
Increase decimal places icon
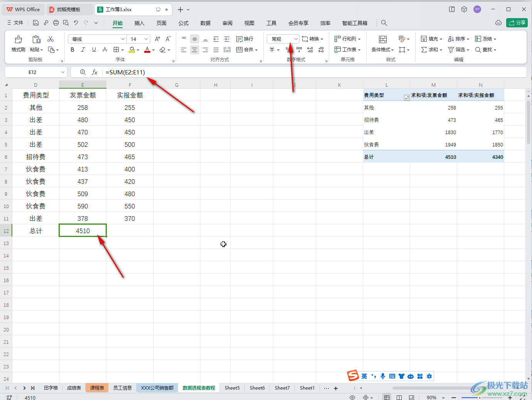point(310,50)
